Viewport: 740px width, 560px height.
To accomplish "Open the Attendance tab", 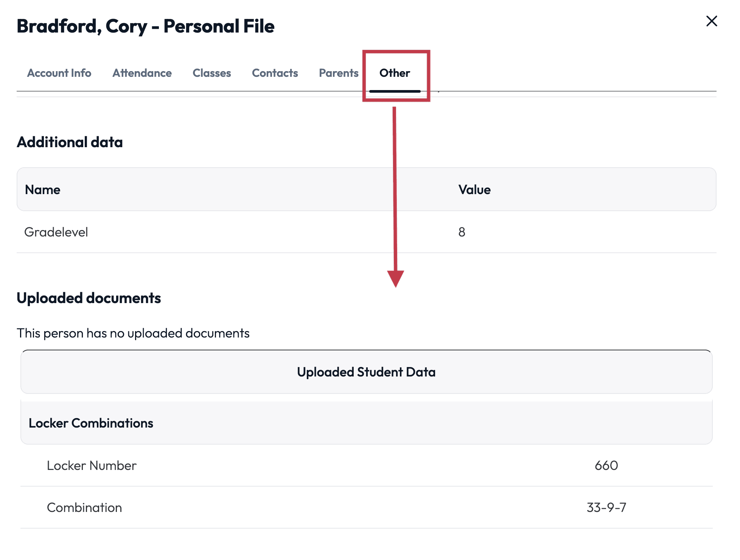I will 142,73.
